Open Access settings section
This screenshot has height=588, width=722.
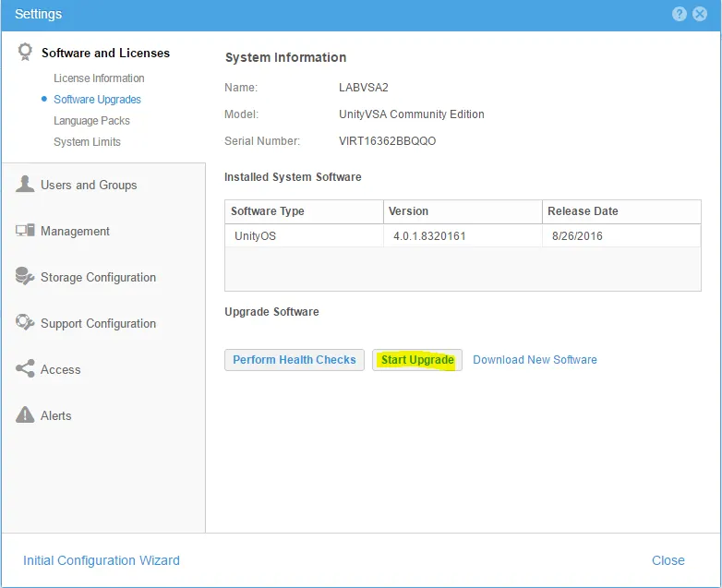[x=60, y=370]
